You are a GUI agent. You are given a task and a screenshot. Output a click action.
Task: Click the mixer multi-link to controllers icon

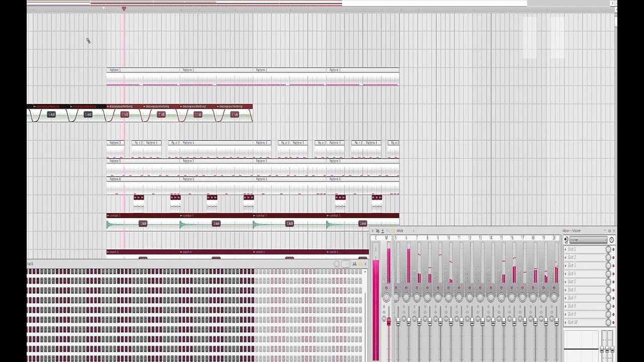(x=377, y=231)
